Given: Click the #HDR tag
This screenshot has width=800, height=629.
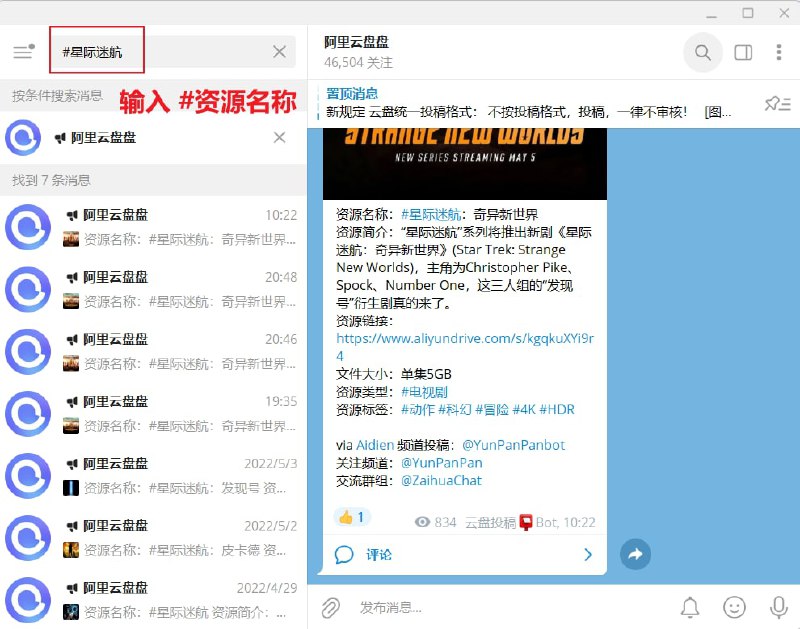Looking at the screenshot, I should coord(557,410).
